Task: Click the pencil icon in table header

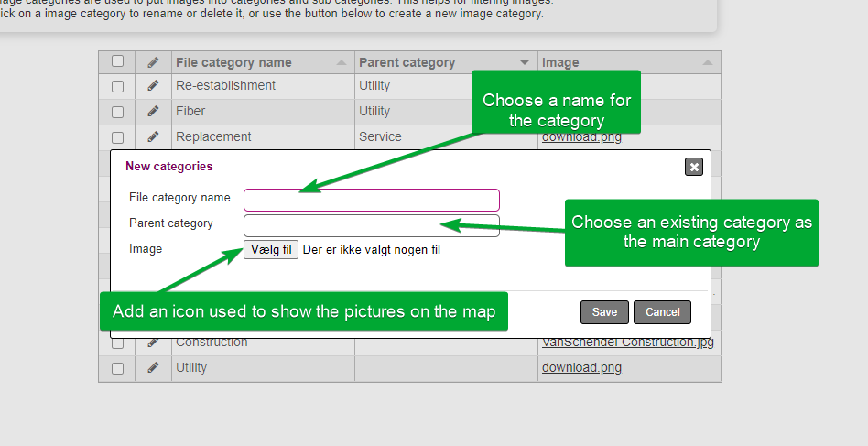Action: 153,62
